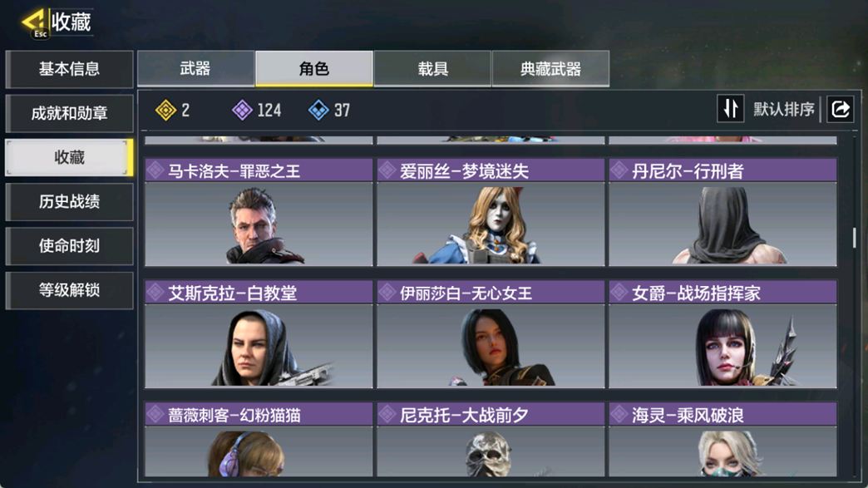The image size is (868, 488).
Task: Select 使命时刻 sidebar button
Action: click(69, 246)
